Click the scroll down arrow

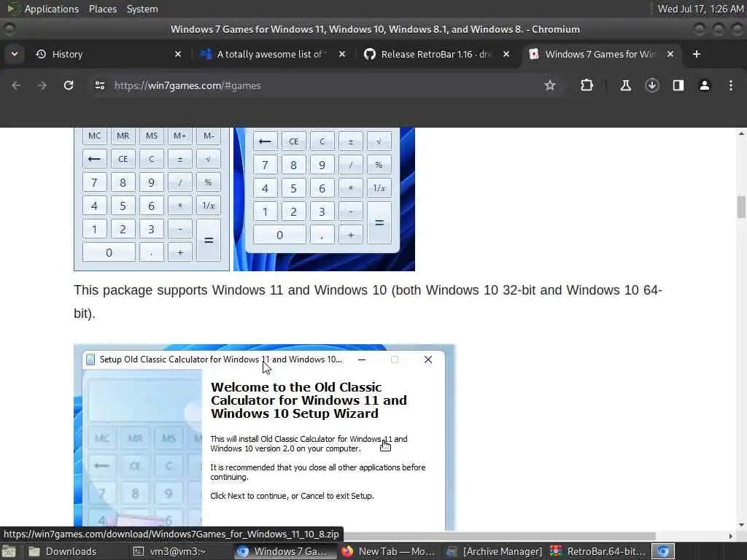click(x=741, y=525)
